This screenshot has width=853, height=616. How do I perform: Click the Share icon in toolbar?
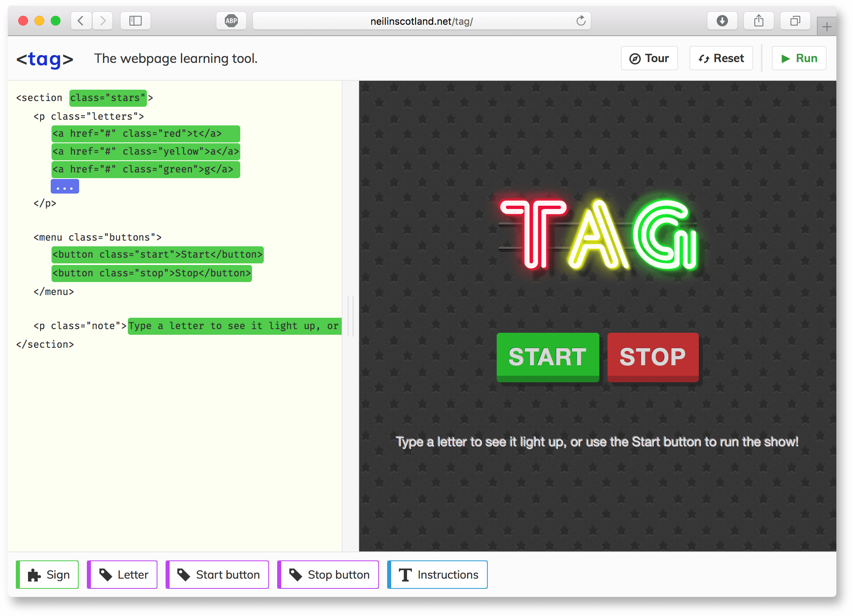click(x=758, y=21)
